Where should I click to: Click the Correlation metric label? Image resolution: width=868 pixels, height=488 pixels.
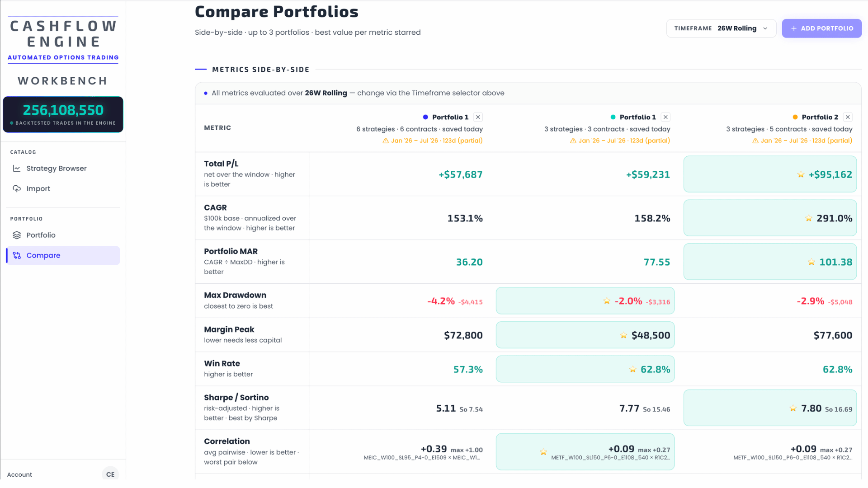(x=226, y=441)
